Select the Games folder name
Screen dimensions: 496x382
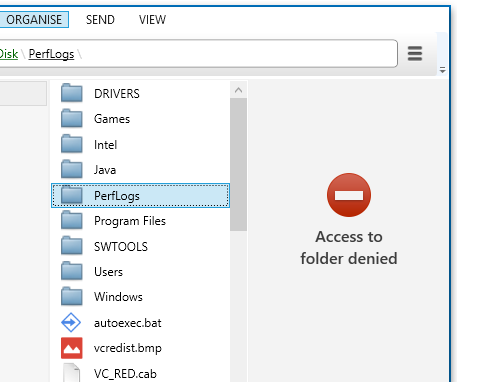[112, 119]
